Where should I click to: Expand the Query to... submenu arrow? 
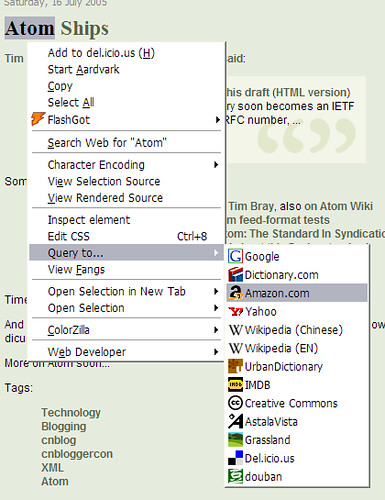pyautogui.click(x=216, y=253)
